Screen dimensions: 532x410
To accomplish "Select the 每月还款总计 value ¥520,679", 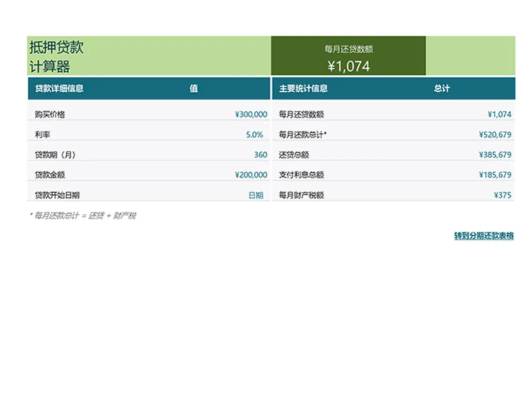I will 495,135.
